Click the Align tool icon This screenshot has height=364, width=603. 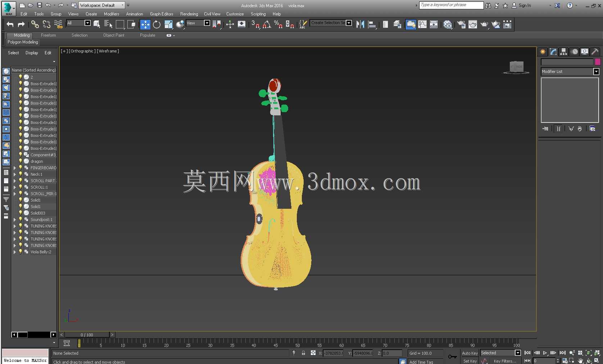(372, 24)
